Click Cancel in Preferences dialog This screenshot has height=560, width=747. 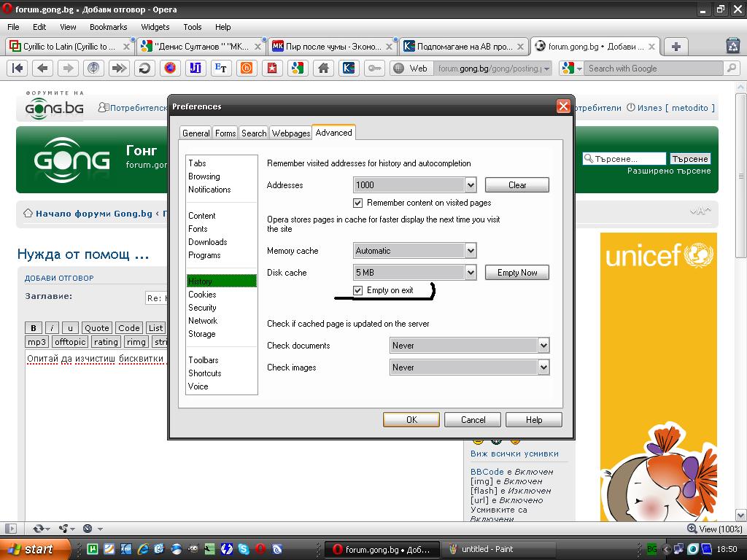(473, 419)
